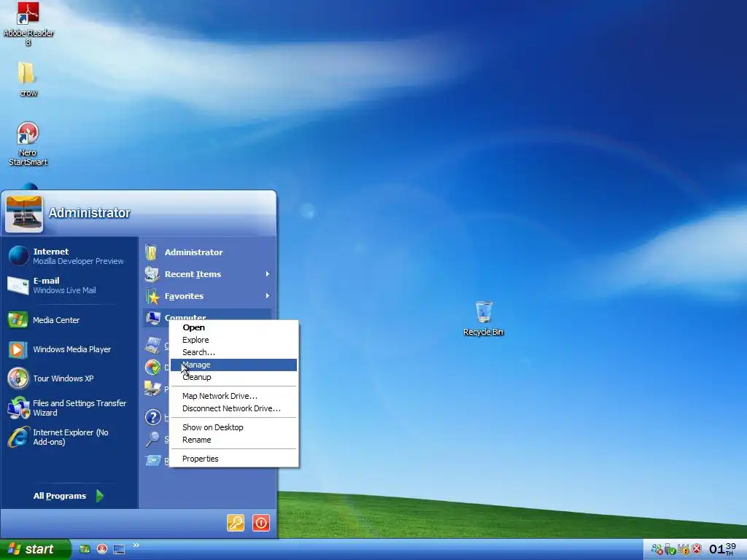
Task: Open Media Center from Start menu
Action: [68, 320]
